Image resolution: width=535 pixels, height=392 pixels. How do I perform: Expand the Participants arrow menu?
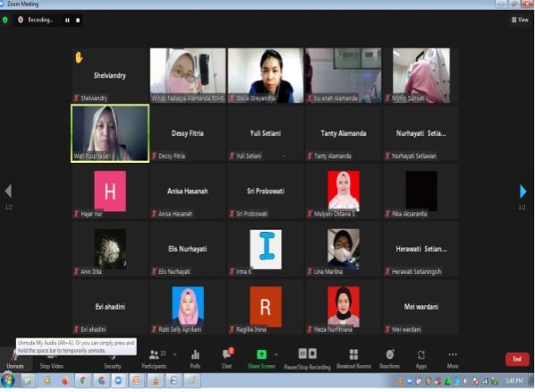[174, 354]
